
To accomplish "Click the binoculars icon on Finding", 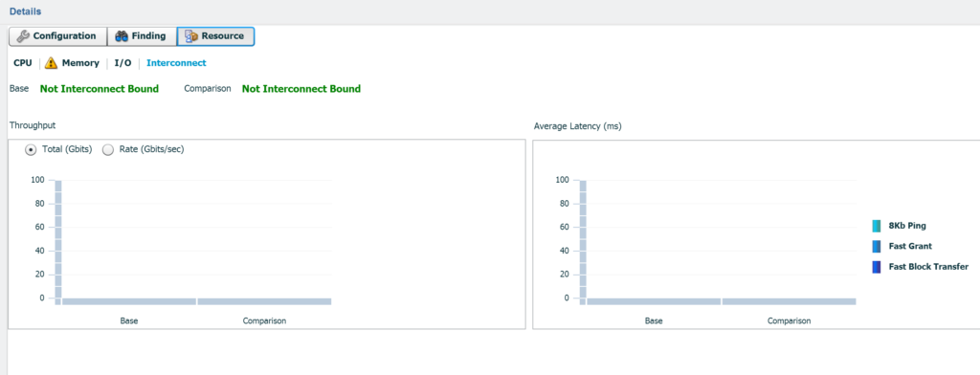I will pos(122,36).
